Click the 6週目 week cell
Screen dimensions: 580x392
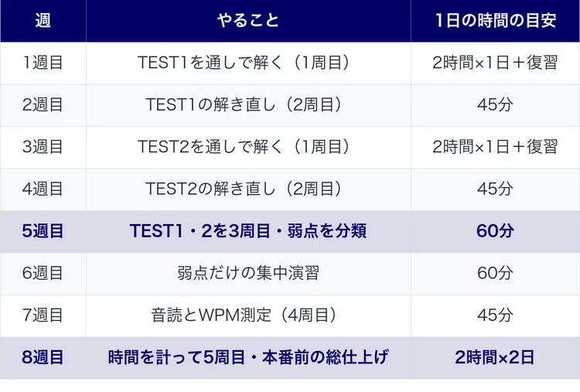click(x=43, y=274)
